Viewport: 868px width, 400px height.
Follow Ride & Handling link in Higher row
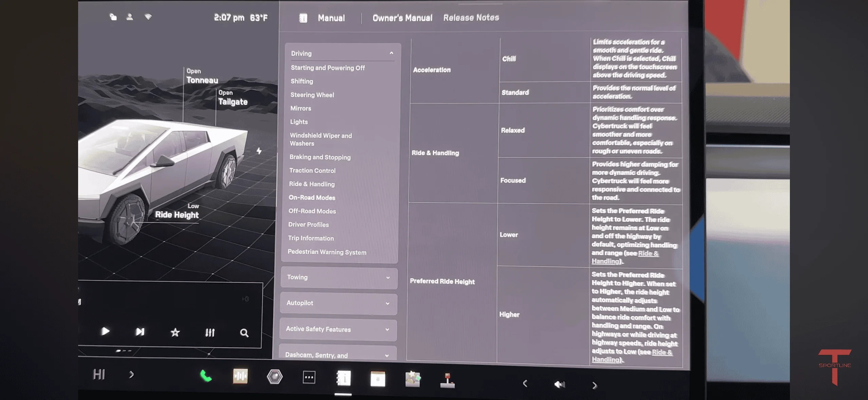pyautogui.click(x=632, y=356)
